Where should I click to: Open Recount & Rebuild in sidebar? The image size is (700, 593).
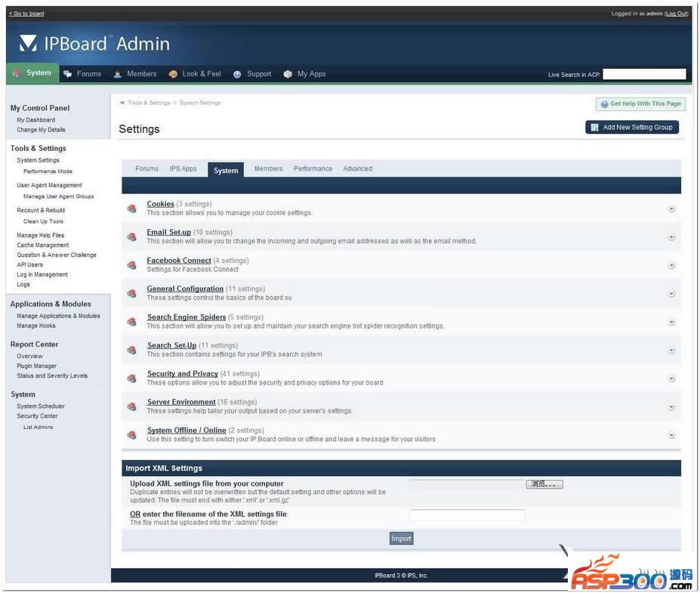41,210
